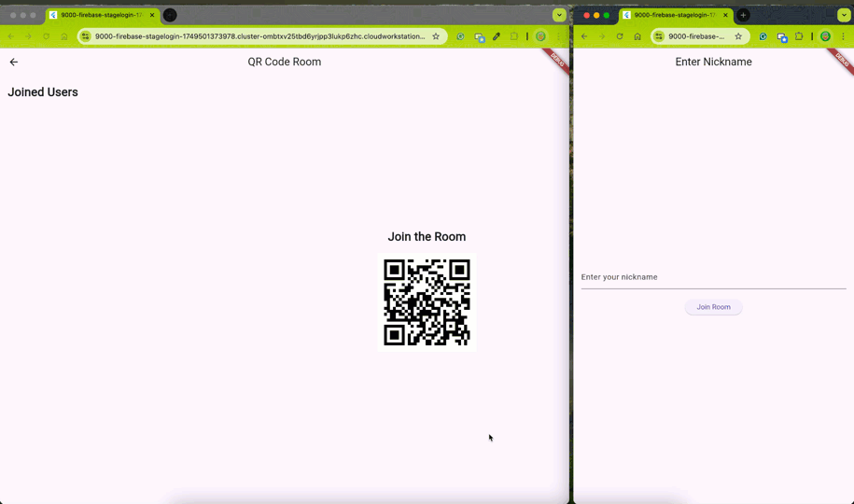The height and width of the screenshot is (504, 854).
Task: Open the Grammarly extension in the left window
Action: coord(460,36)
